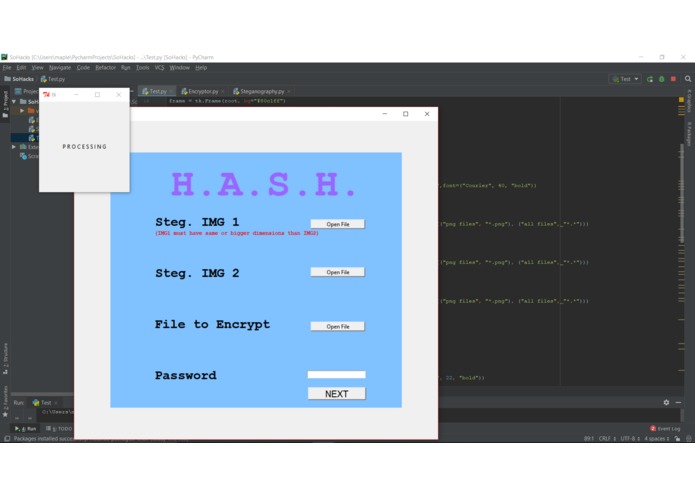Click SoHacks breadcrumb in navigation bar
Viewport: 695px width, 494px height.
tap(19, 79)
